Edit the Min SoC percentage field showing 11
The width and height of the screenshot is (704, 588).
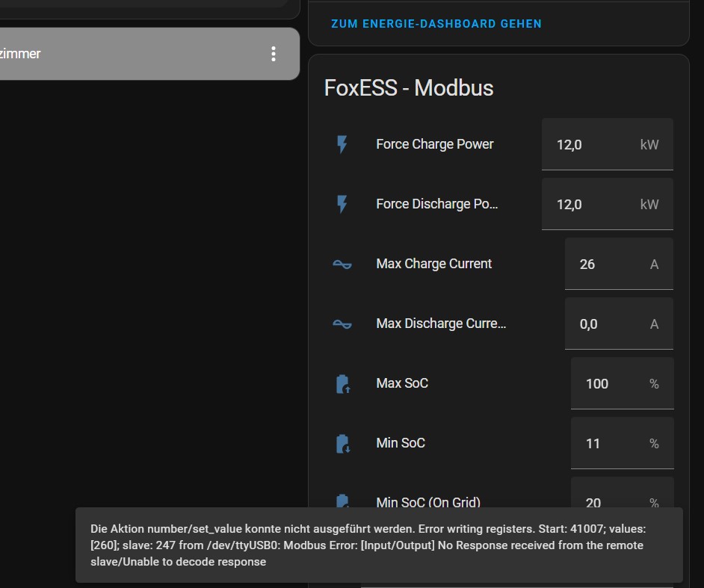[623, 443]
